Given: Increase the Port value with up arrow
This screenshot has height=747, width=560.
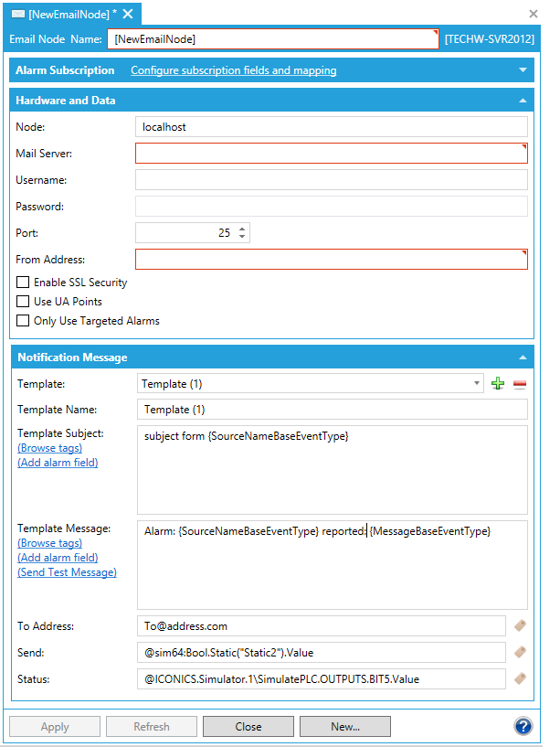Looking at the screenshot, I should click(242, 229).
